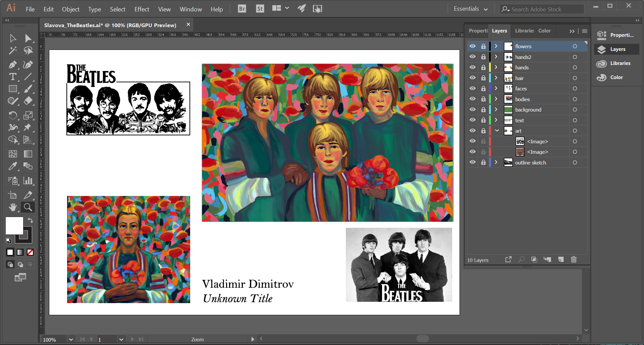Open the artboard number dropdown
The image size is (644, 345).
pos(121,339)
